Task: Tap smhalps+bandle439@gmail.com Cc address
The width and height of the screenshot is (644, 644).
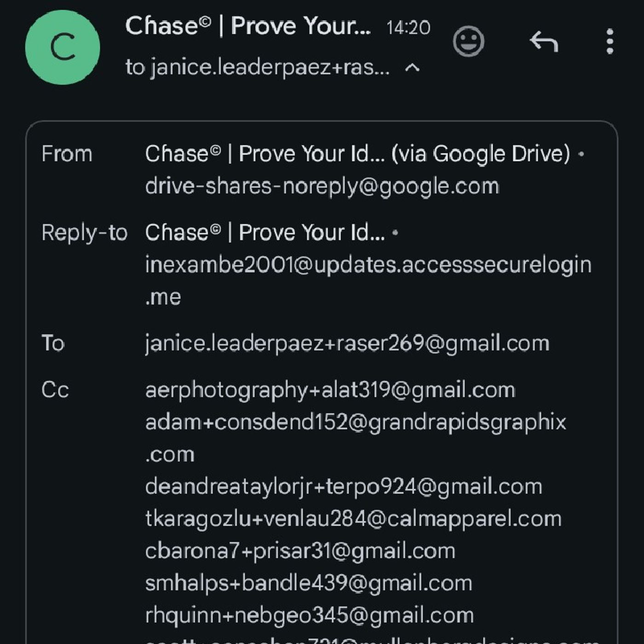Action: (309, 583)
